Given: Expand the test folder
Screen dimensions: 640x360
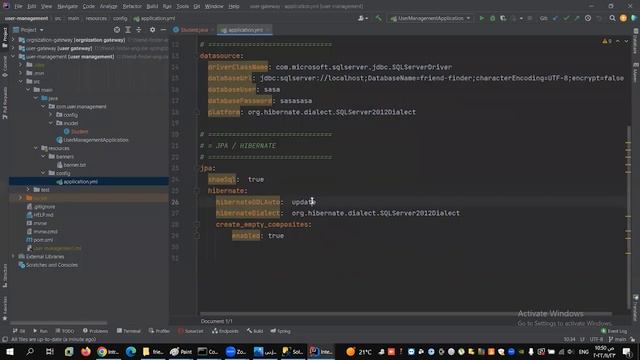Looking at the screenshot, I should (x=28, y=190).
